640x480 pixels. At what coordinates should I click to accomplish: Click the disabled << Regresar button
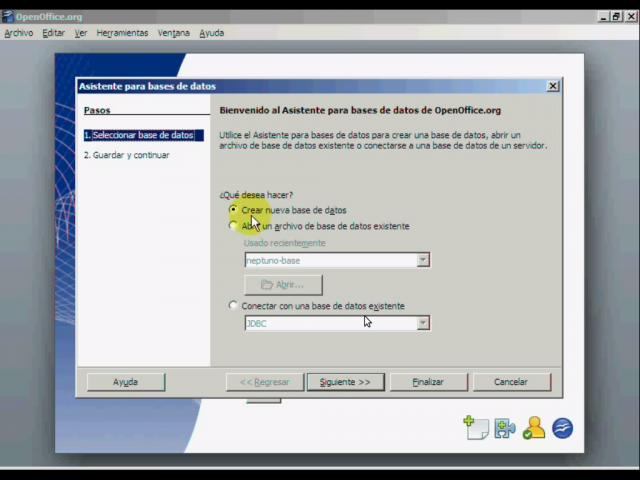[264, 382]
